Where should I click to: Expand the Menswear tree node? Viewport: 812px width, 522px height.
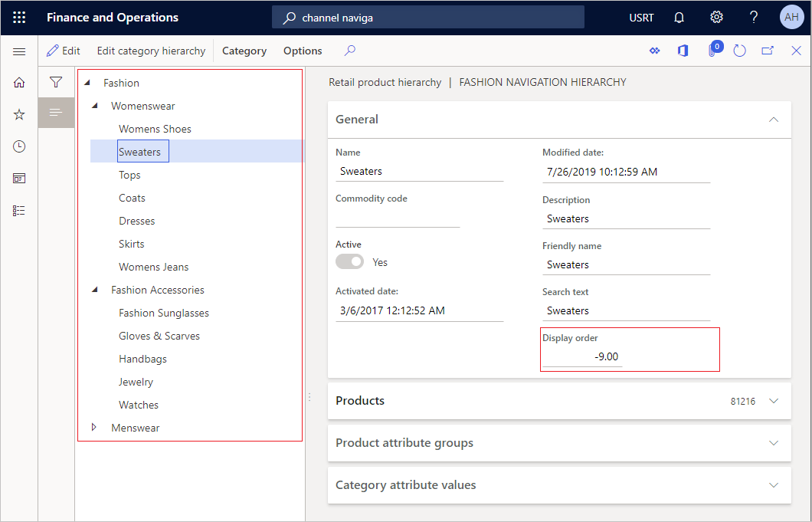[94, 427]
